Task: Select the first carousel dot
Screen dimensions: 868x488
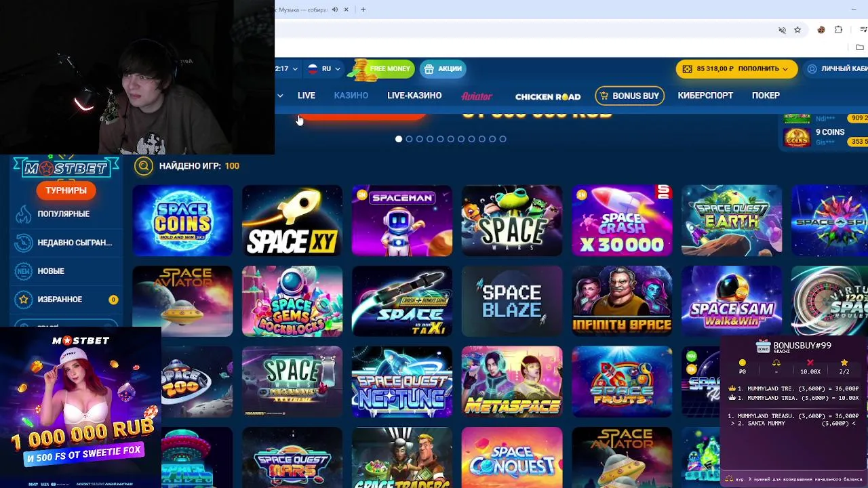Action: 399,139
